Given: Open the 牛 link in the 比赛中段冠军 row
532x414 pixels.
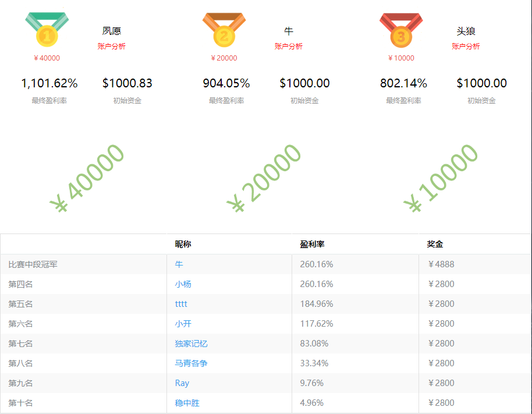Looking at the screenshot, I should (179, 264).
